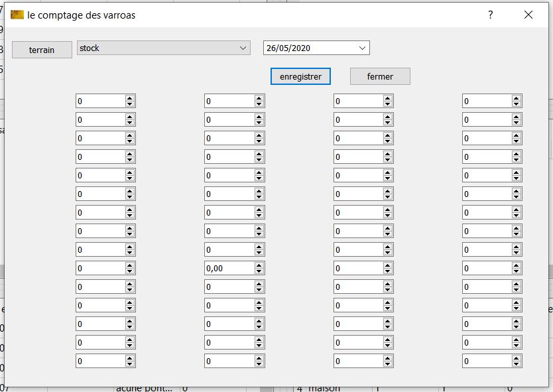The height and width of the screenshot is (392, 553).
Task: Decrement the bottom spin box in fourth column
Action: tap(517, 364)
